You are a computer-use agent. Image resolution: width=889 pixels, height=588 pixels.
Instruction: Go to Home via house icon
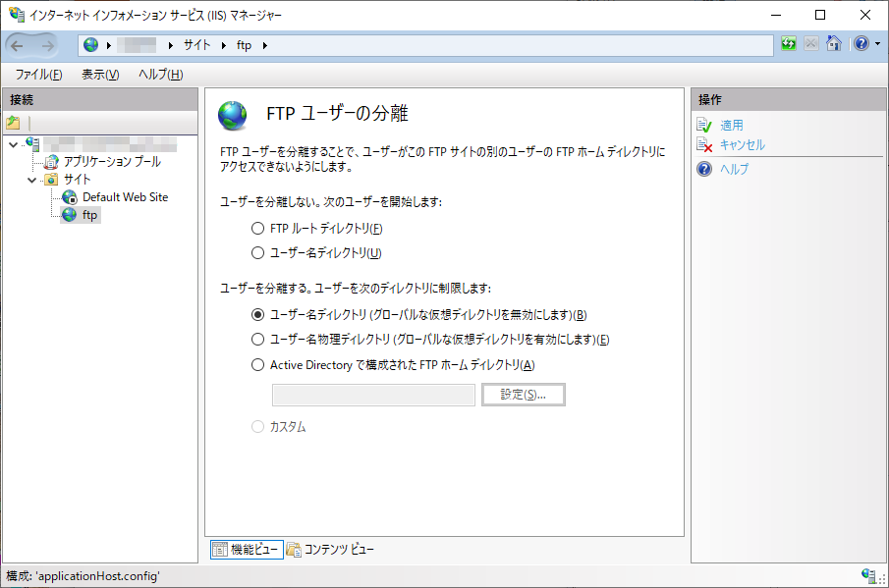(x=834, y=43)
